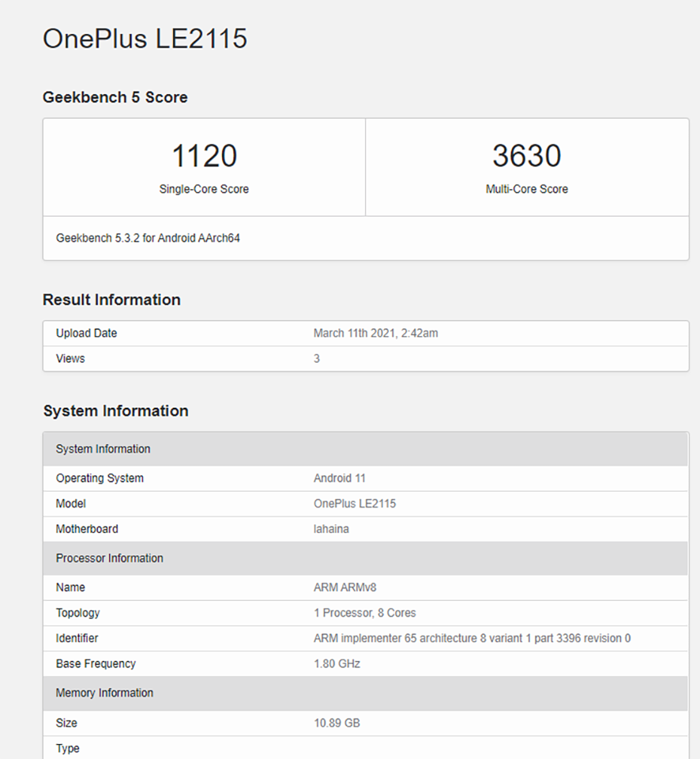The image size is (700, 759).
Task: Click the Multi-Core Score label
Action: pos(527,189)
